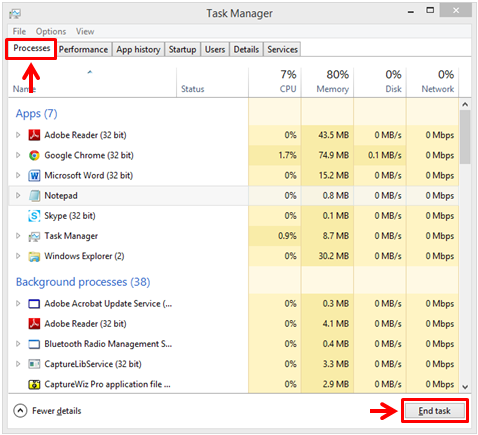The height and width of the screenshot is (435, 478).
Task: Switch to the Services tab
Action: click(282, 49)
